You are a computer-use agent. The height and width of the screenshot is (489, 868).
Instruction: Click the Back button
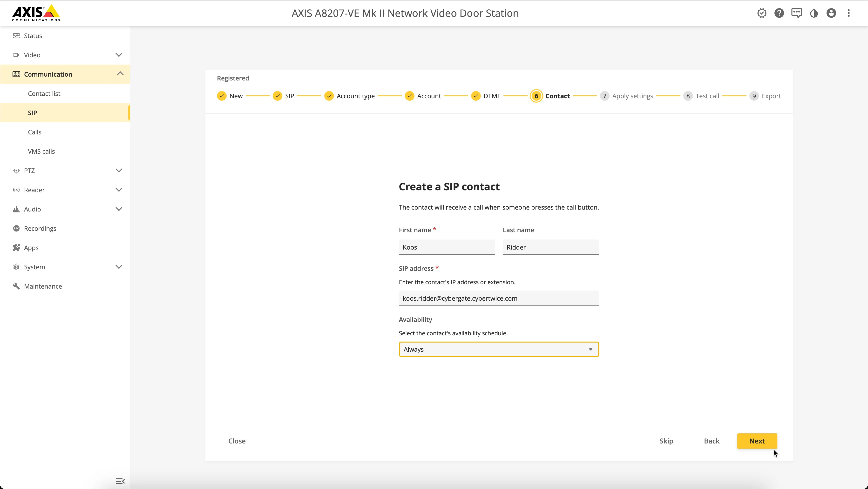tap(712, 441)
